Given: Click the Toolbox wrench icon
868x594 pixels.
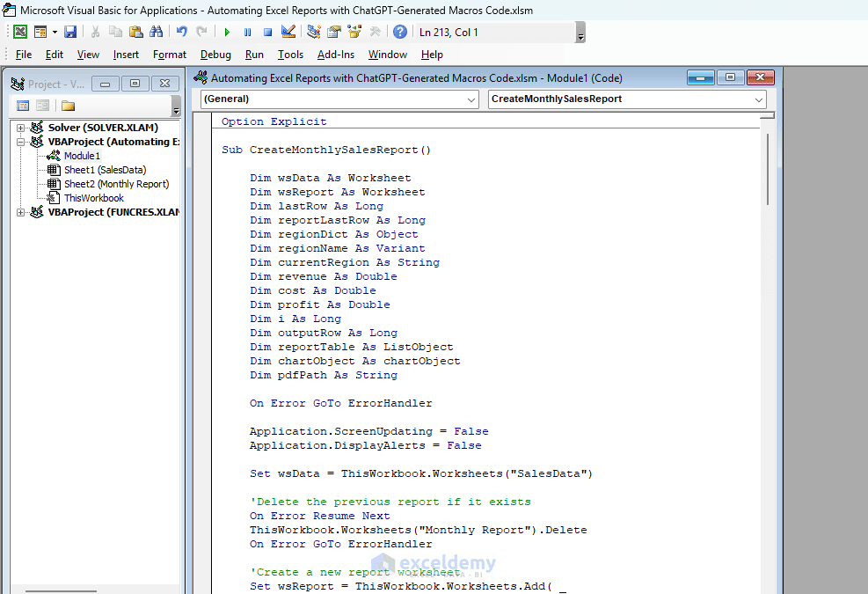Looking at the screenshot, I should (375, 33).
